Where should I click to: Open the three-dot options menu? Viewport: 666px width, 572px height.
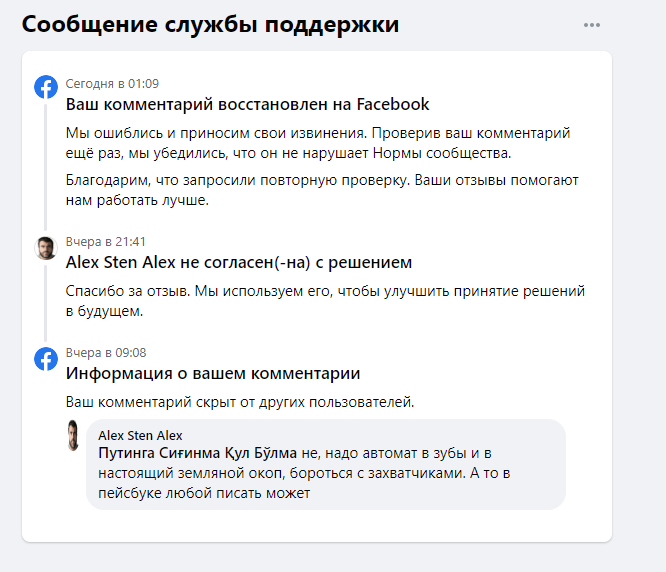pyautogui.click(x=592, y=25)
